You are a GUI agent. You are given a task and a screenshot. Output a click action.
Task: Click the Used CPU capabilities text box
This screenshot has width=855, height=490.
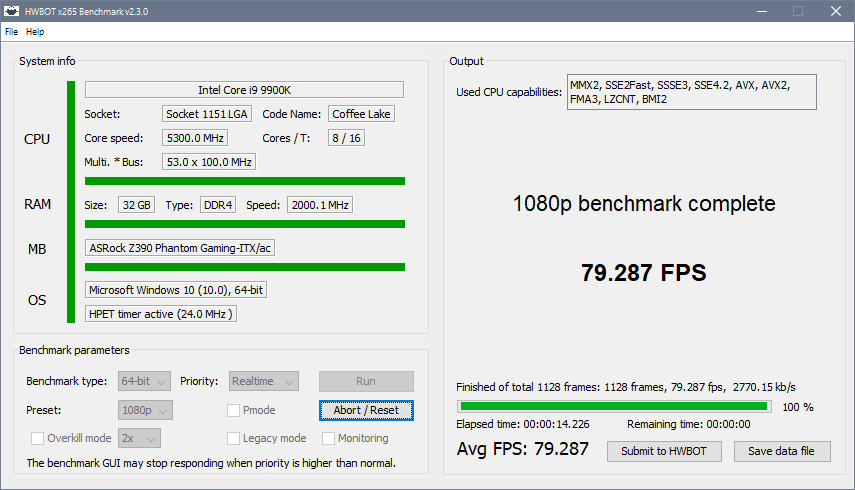click(691, 92)
